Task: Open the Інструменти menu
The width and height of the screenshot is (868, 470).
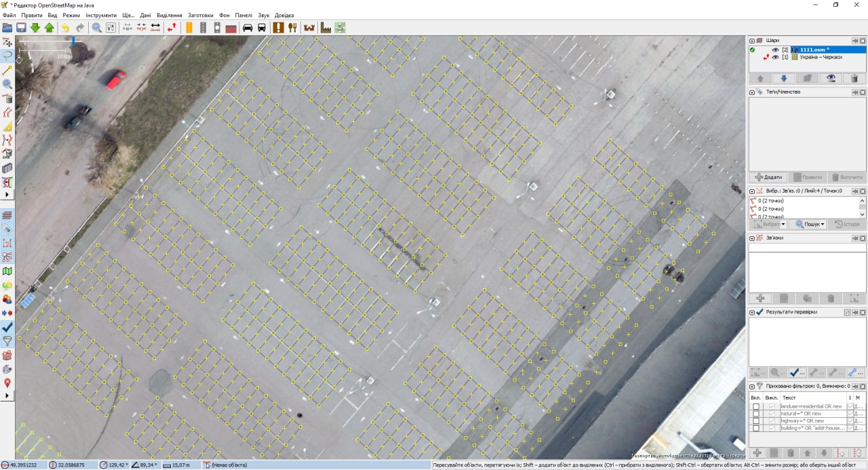Action: click(x=101, y=15)
